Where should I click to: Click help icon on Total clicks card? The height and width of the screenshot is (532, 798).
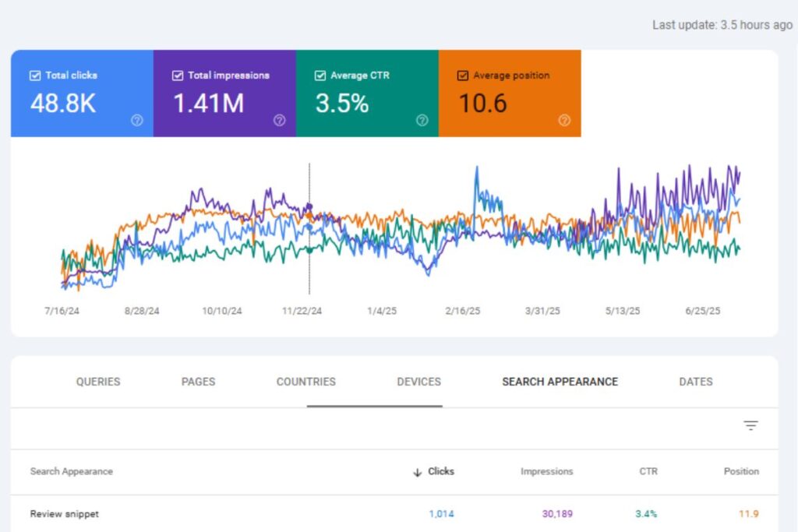pyautogui.click(x=137, y=120)
